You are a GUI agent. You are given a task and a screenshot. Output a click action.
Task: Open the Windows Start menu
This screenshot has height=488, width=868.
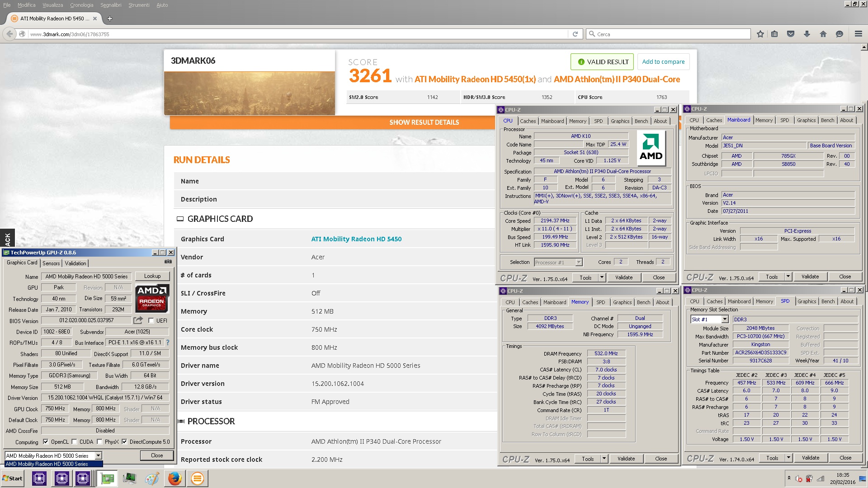12,479
